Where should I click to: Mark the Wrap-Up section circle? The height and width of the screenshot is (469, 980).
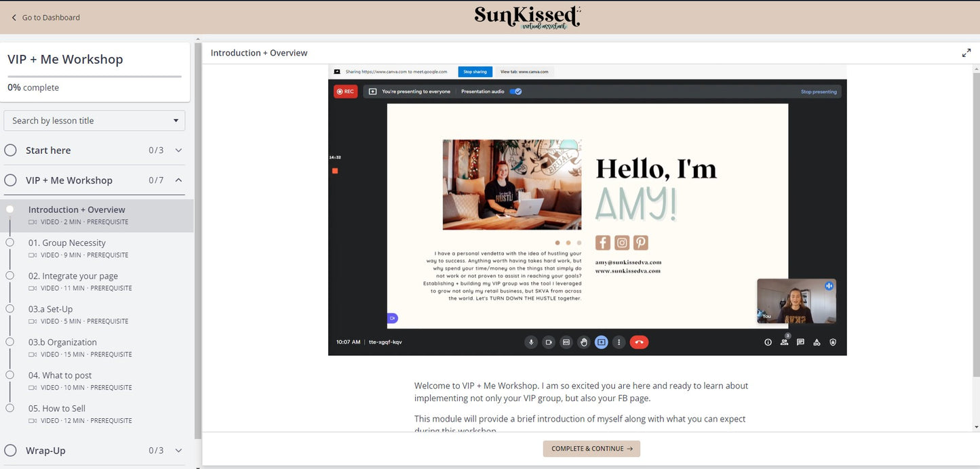click(11, 451)
